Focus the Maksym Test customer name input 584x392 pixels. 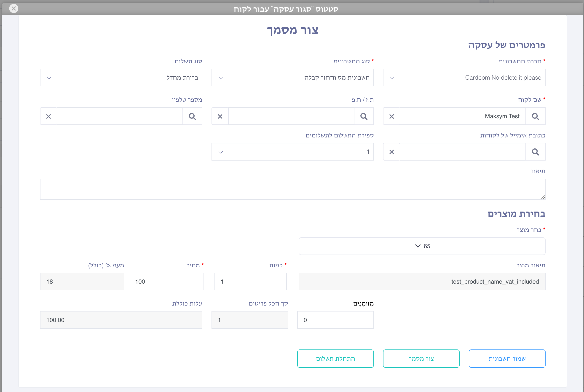click(463, 116)
